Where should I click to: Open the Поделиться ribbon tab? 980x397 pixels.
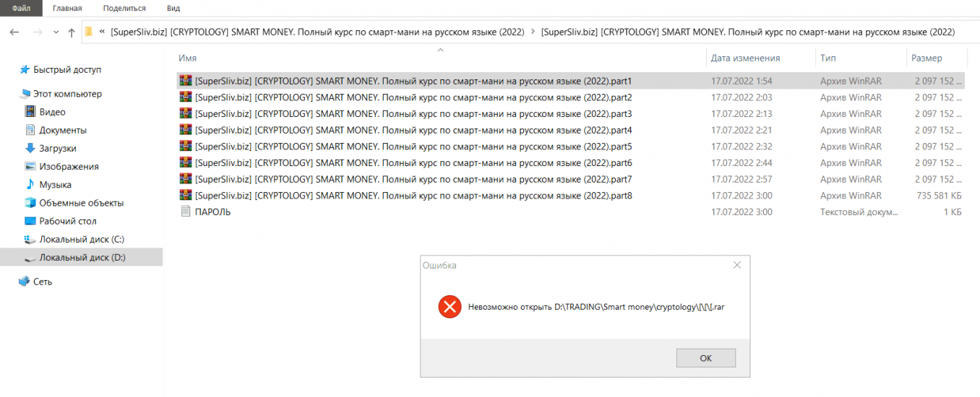tap(124, 8)
